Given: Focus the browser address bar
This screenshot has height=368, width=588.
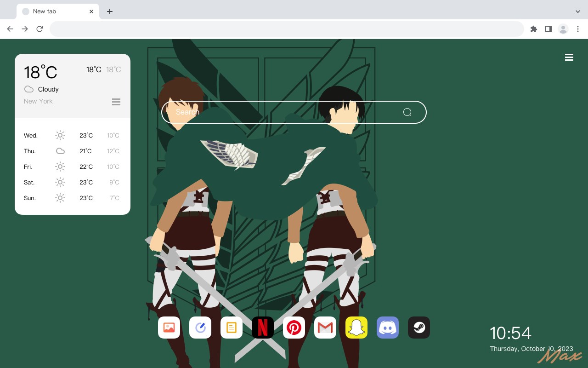Looking at the screenshot, I should tap(287, 29).
